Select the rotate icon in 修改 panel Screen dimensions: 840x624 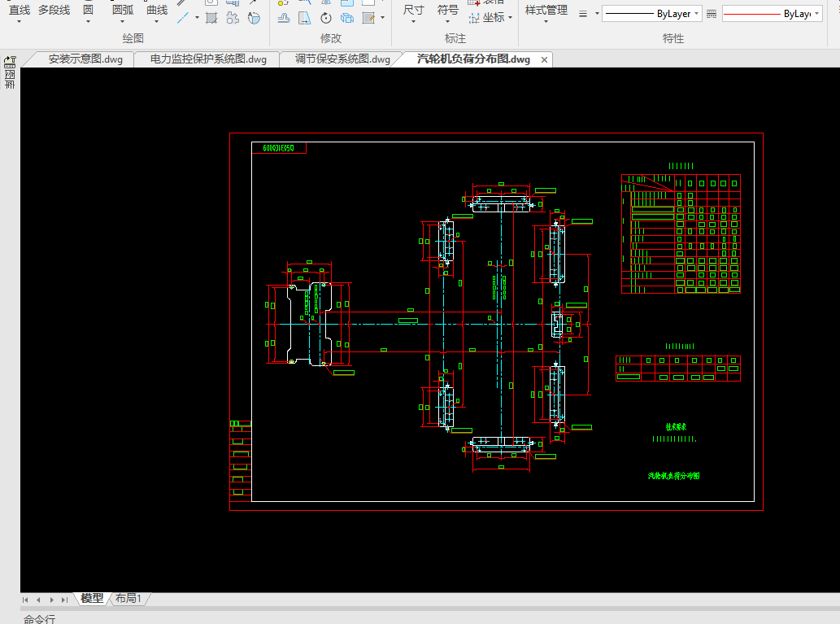point(326,18)
